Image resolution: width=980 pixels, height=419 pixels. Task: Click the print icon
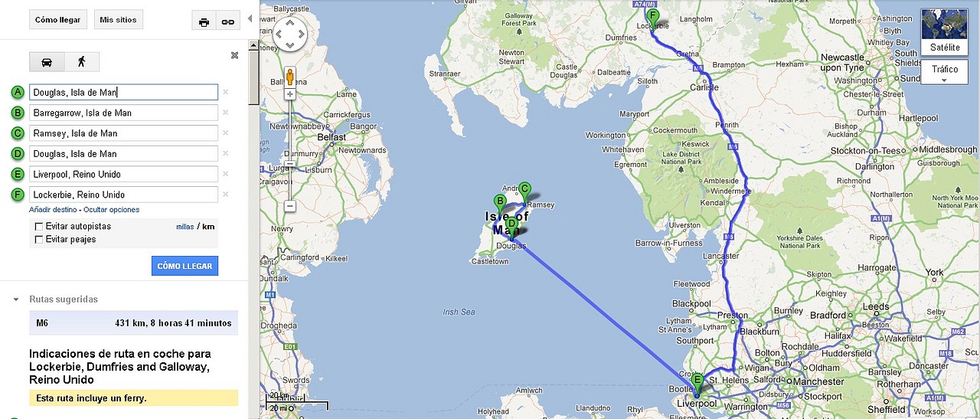204,21
